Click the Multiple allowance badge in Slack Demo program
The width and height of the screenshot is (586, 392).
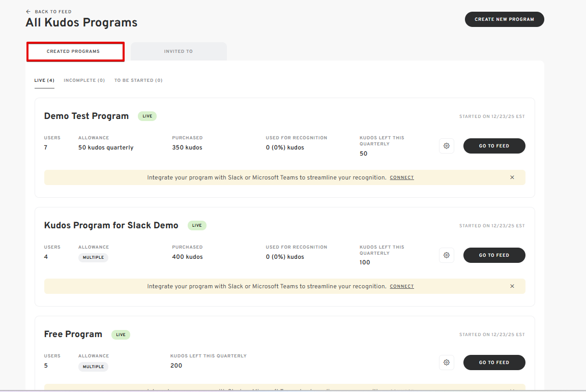[93, 258]
